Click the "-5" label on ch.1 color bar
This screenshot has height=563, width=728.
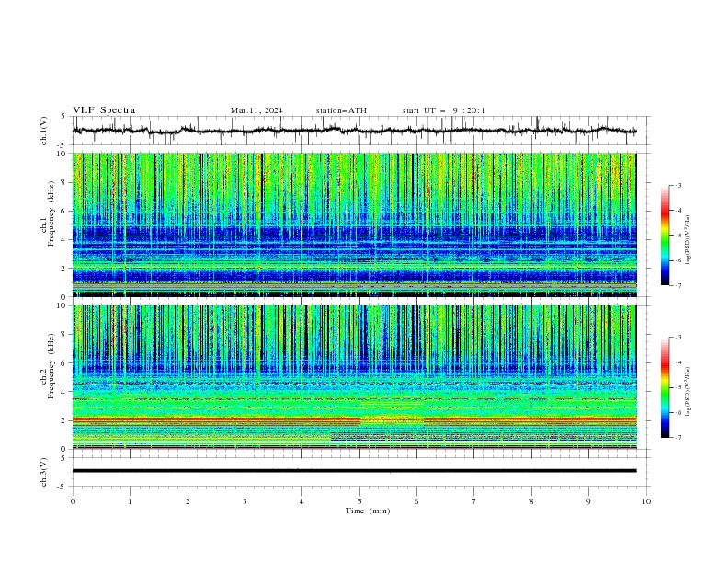[678, 236]
